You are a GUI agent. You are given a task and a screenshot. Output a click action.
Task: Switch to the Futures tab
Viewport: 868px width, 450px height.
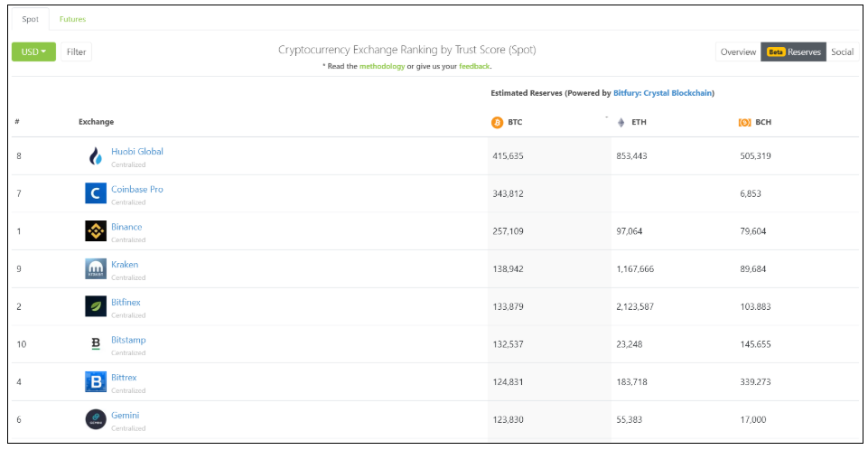[x=72, y=19]
